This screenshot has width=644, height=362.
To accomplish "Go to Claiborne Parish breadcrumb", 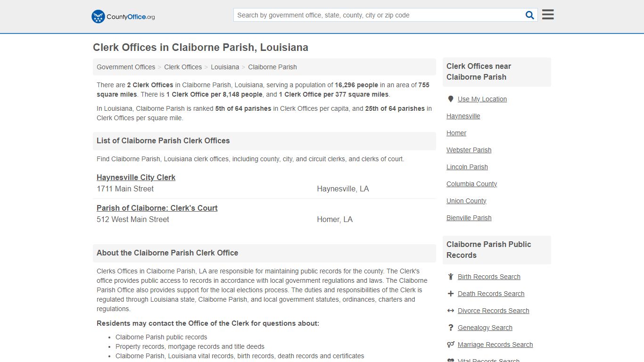I will (272, 67).
